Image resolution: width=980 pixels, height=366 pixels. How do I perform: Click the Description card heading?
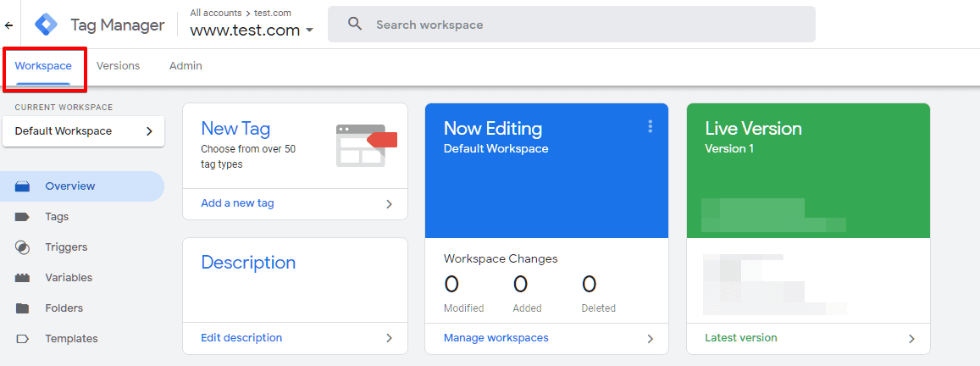click(x=248, y=263)
